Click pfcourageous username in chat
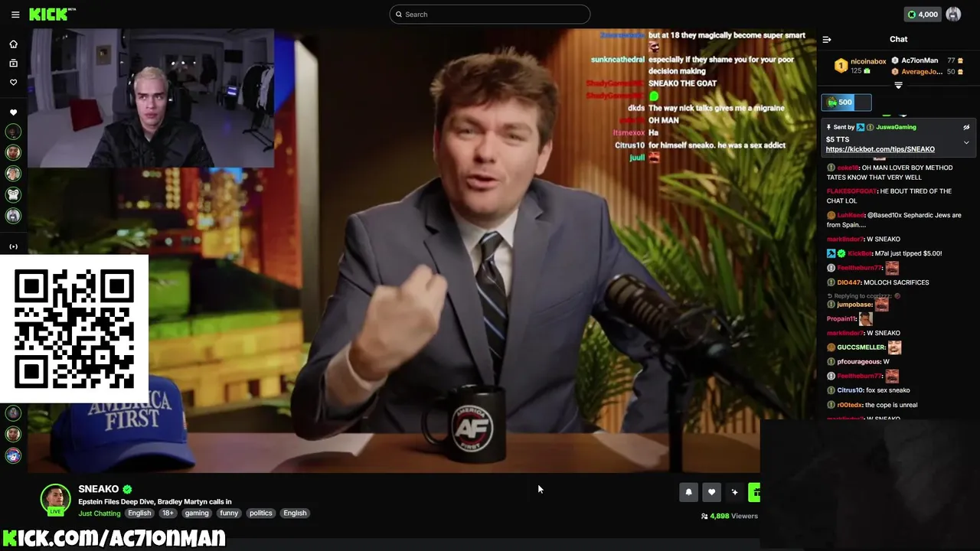Image resolution: width=980 pixels, height=551 pixels. point(858,361)
